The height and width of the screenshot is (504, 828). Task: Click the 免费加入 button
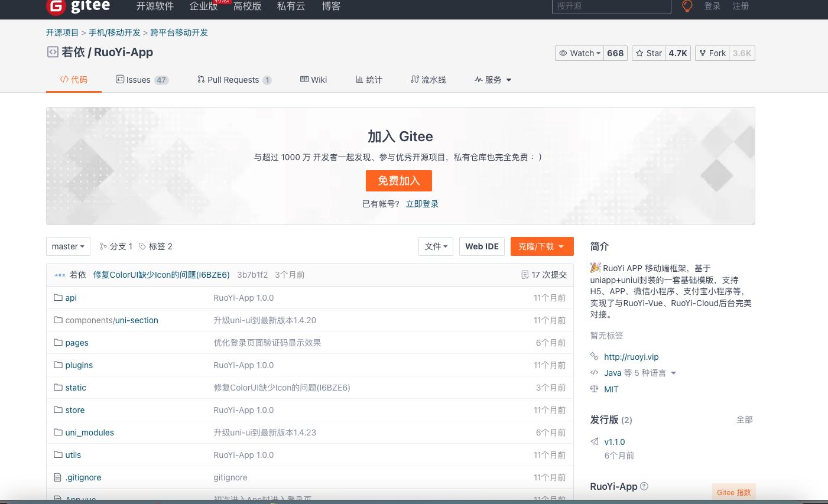[x=399, y=181]
